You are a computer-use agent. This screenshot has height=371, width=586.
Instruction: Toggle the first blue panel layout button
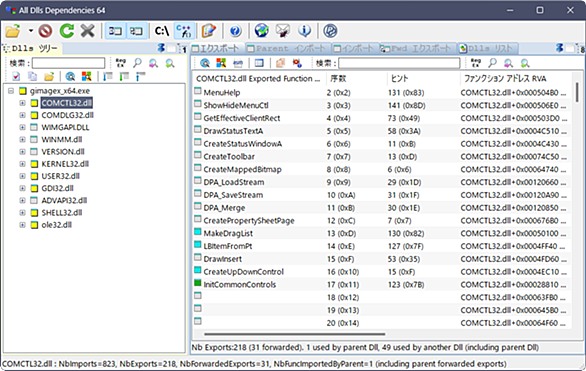pos(115,31)
